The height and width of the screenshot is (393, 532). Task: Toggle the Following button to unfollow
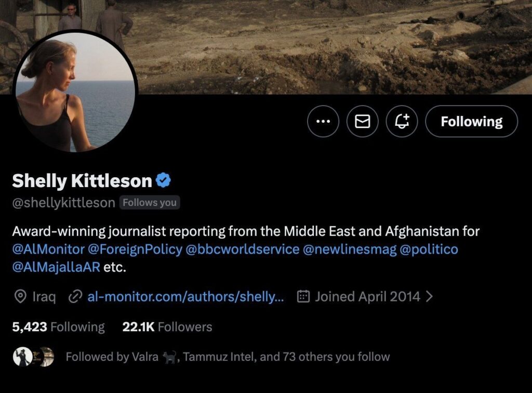click(471, 122)
